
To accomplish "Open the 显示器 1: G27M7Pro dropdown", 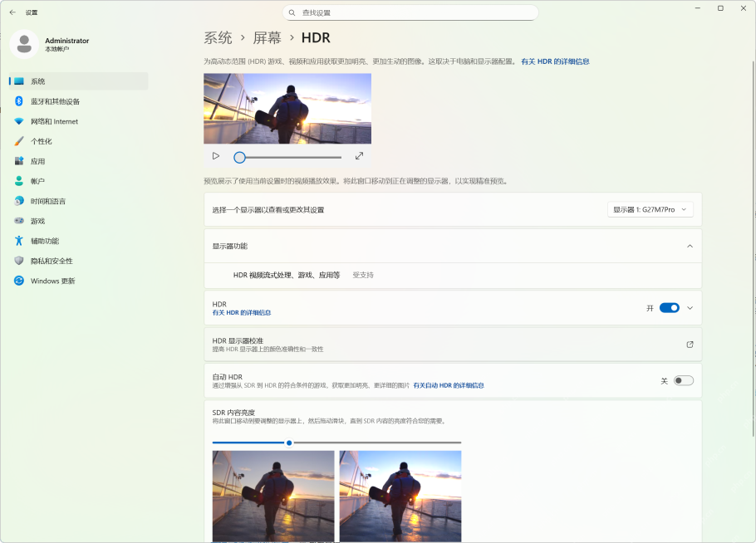I will click(x=650, y=209).
